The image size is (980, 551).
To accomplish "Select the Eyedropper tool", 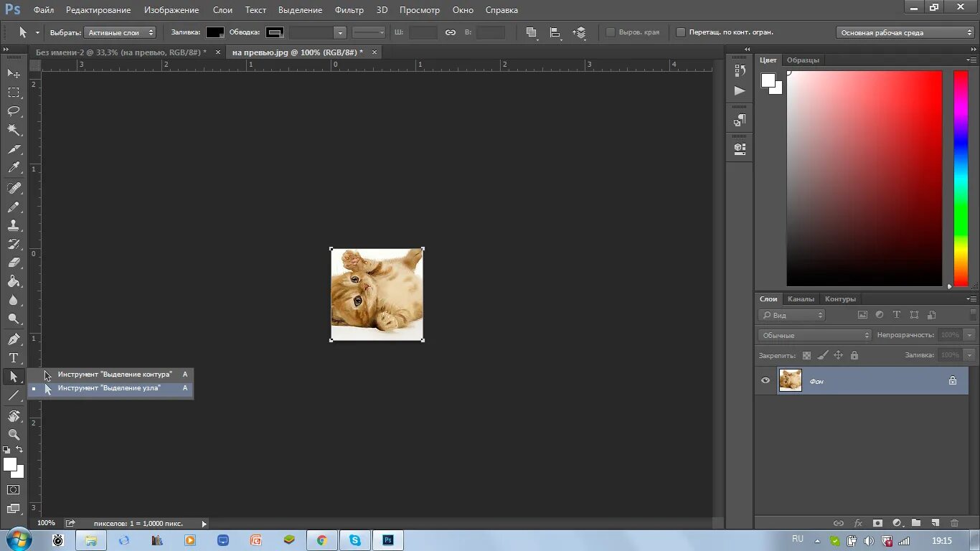I will [x=14, y=168].
